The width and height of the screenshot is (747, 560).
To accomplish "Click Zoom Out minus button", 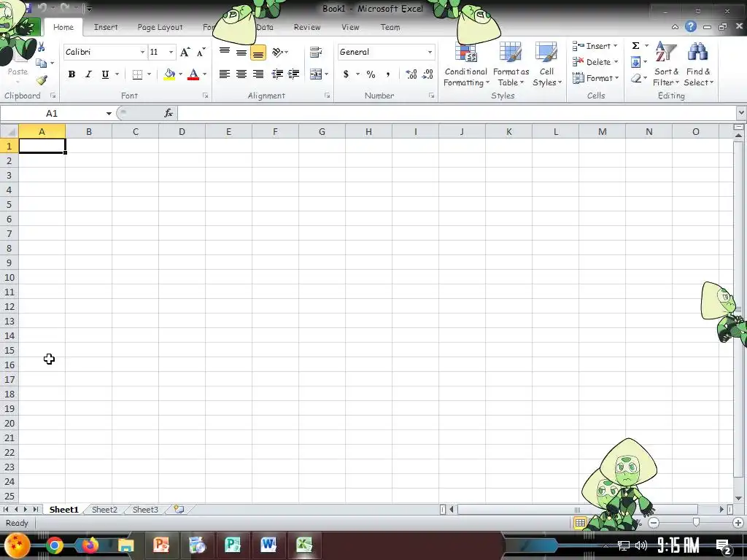I will pyautogui.click(x=654, y=523).
